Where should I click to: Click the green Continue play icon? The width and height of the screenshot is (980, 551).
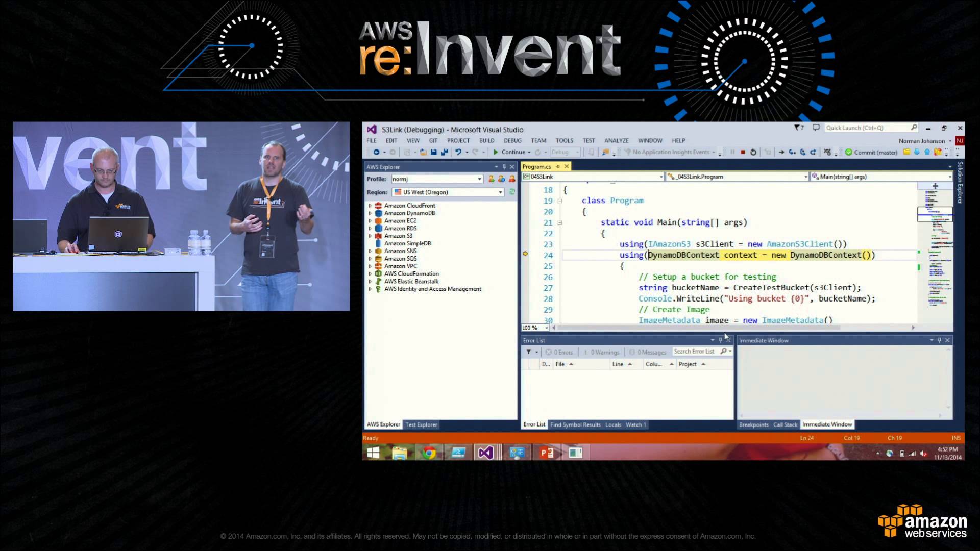point(496,152)
